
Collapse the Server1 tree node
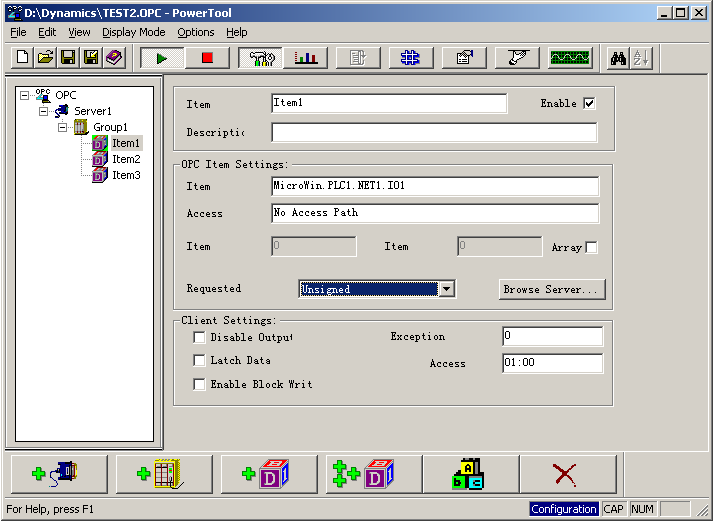pos(43,111)
